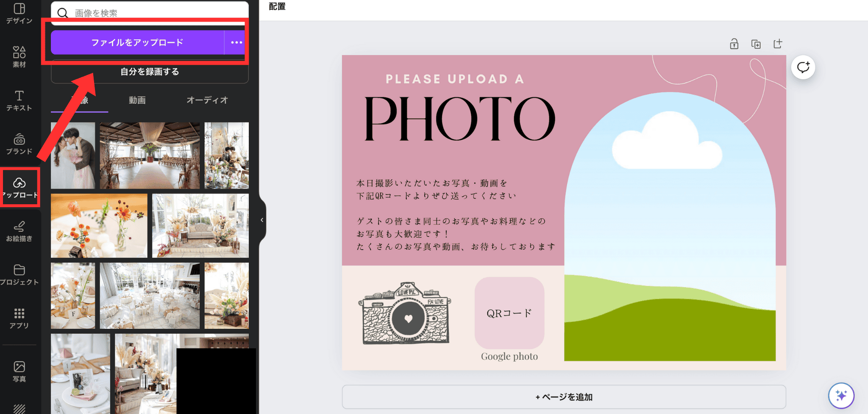This screenshot has width=868, height=414.
Task: Open the 素材 (Elements) sidebar panel
Action: pyautogui.click(x=19, y=57)
